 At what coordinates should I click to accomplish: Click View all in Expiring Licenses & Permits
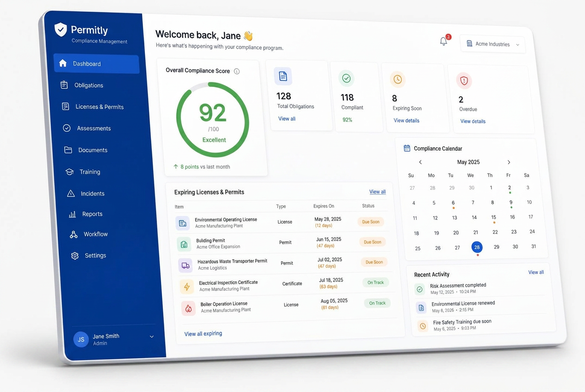(377, 192)
